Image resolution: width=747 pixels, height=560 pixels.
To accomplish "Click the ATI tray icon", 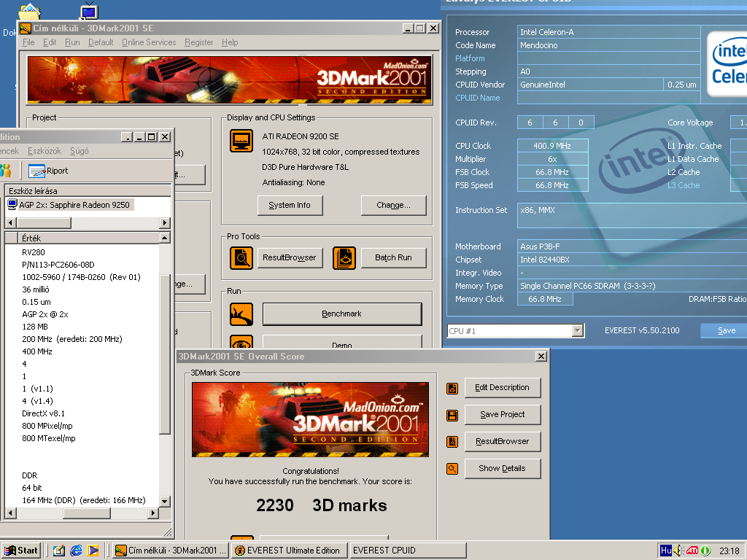I will 692,551.
